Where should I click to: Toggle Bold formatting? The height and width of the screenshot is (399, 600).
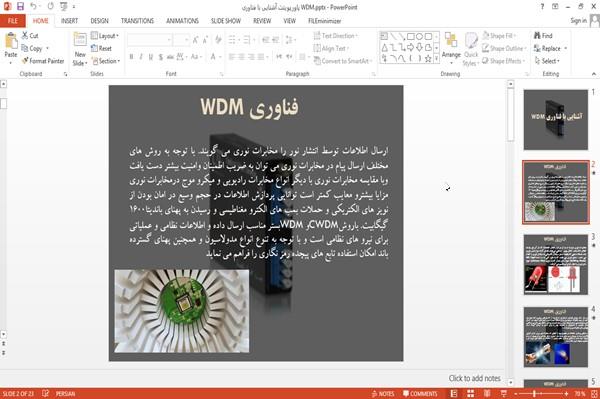coord(131,57)
